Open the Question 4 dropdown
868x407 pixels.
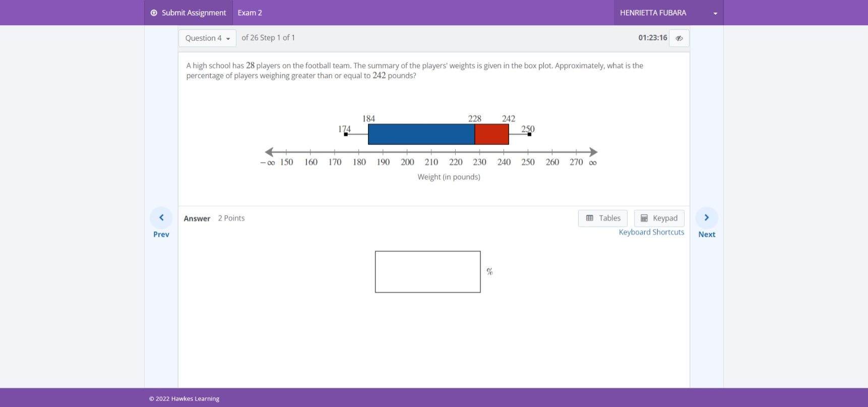click(x=207, y=38)
